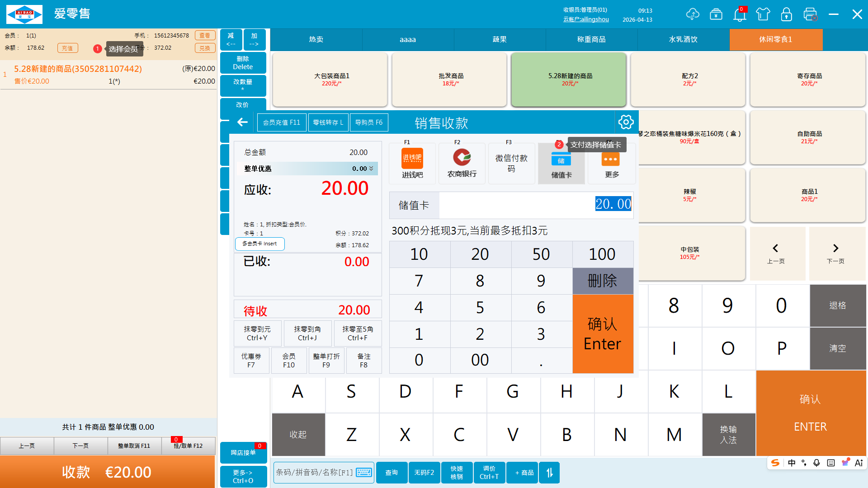Open payment settings gear icon
The width and height of the screenshot is (868, 488).
pos(626,122)
